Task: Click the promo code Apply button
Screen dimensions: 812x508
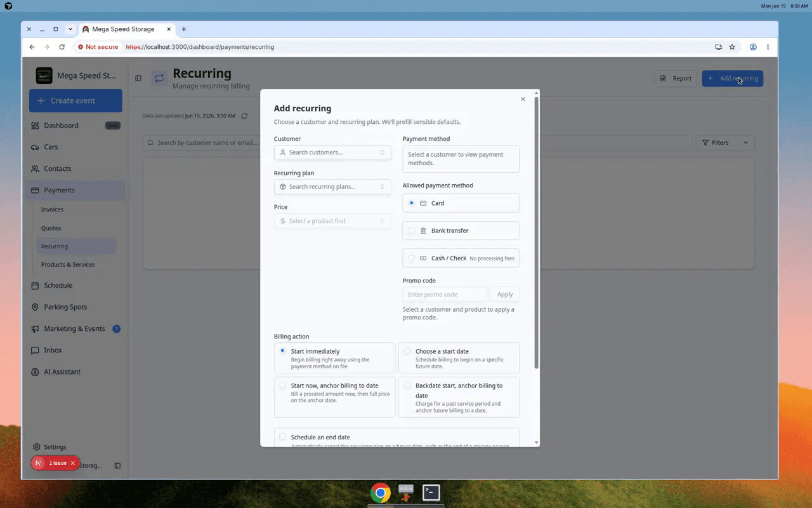Action: coord(505,295)
